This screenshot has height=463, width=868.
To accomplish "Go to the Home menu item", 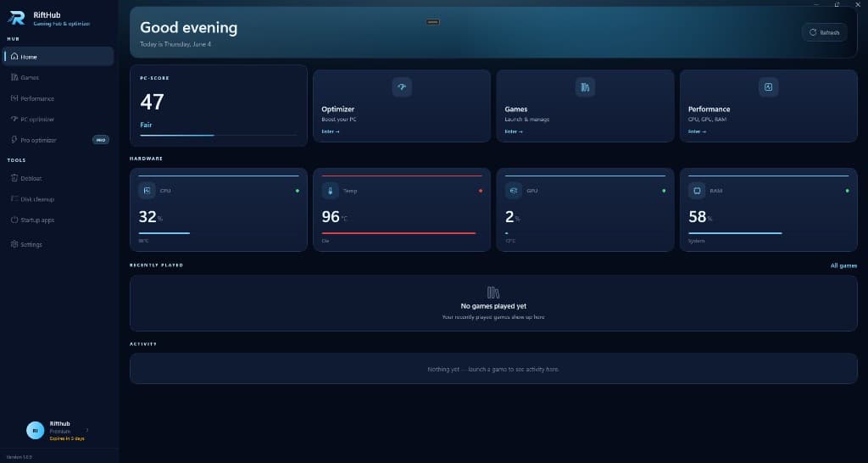I will [58, 57].
